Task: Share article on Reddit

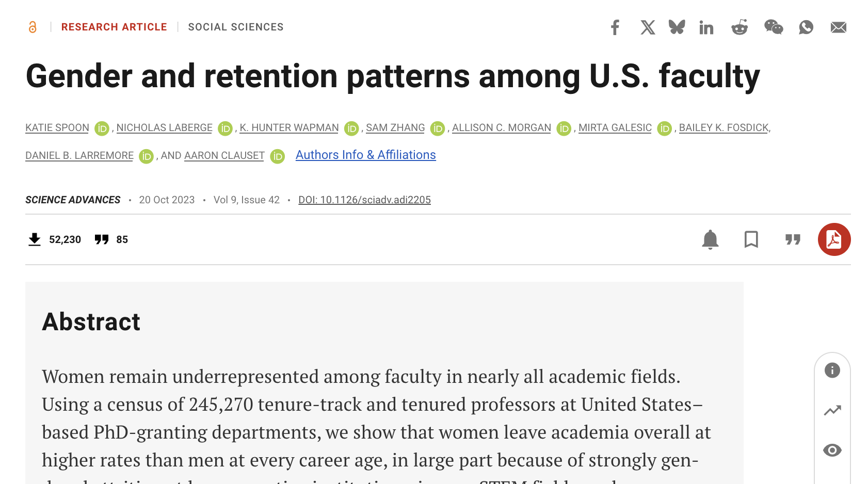Action: 740,27
